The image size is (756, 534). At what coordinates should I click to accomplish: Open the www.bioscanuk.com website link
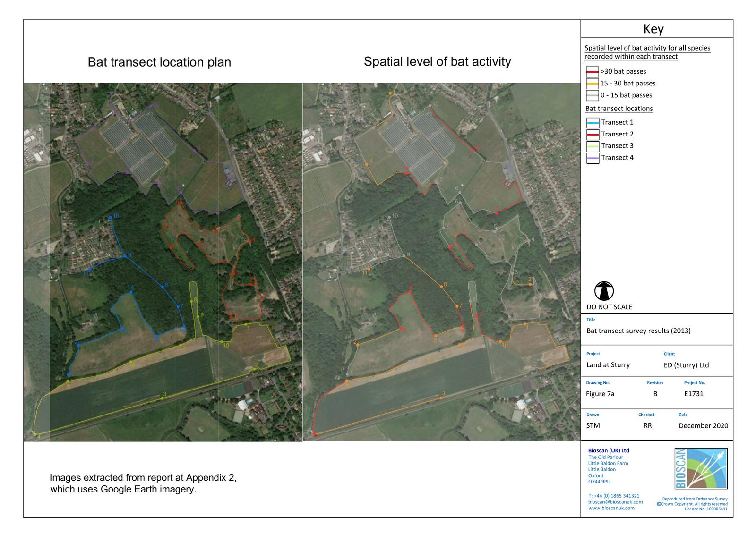click(x=611, y=508)
